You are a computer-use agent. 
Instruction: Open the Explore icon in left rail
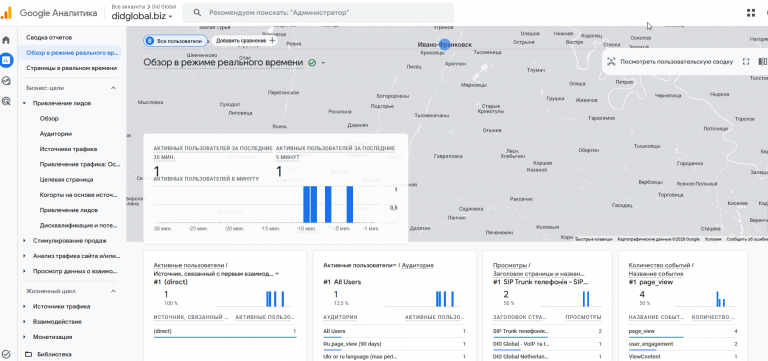[x=6, y=81]
